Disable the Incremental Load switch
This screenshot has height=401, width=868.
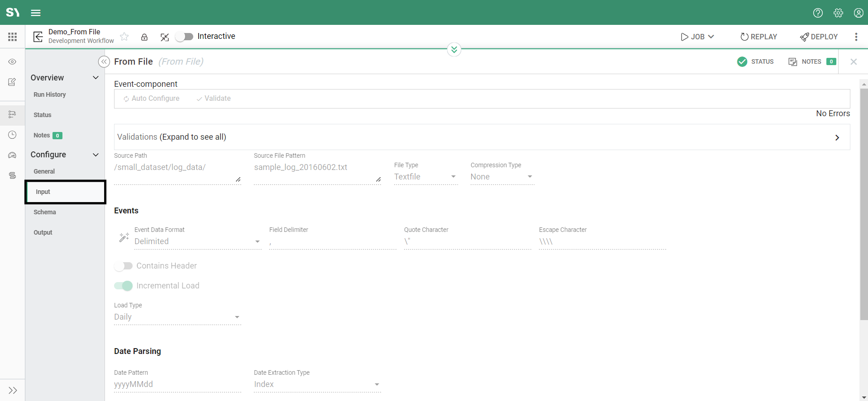pos(123,286)
